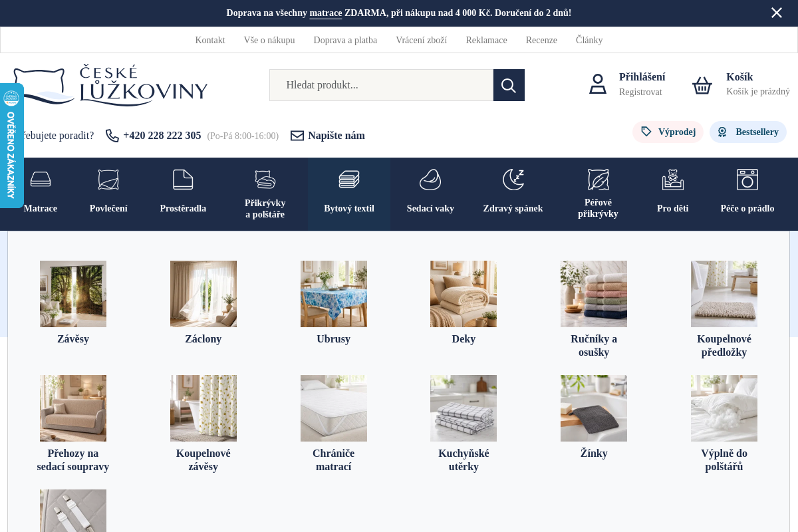Open the Závěsy category thumbnail

(x=73, y=294)
